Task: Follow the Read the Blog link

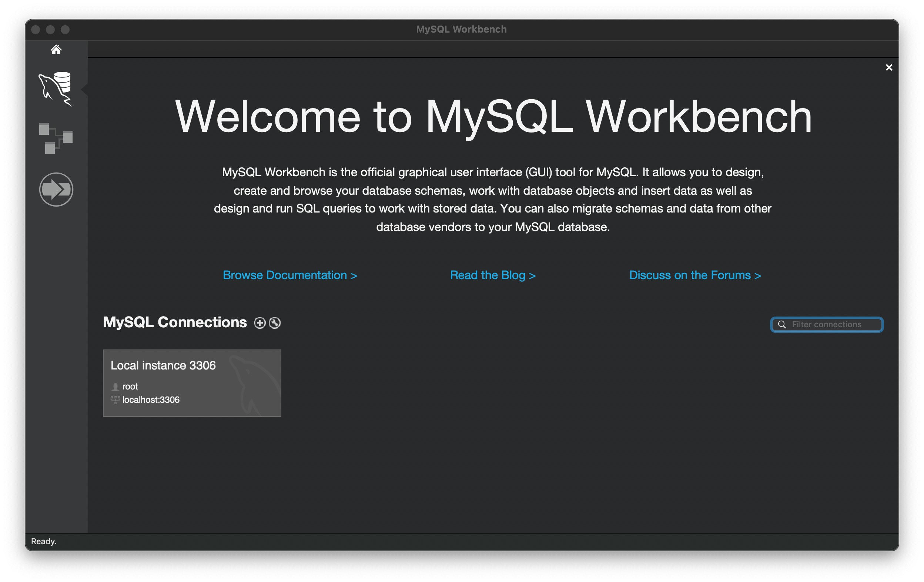Action: click(x=492, y=275)
